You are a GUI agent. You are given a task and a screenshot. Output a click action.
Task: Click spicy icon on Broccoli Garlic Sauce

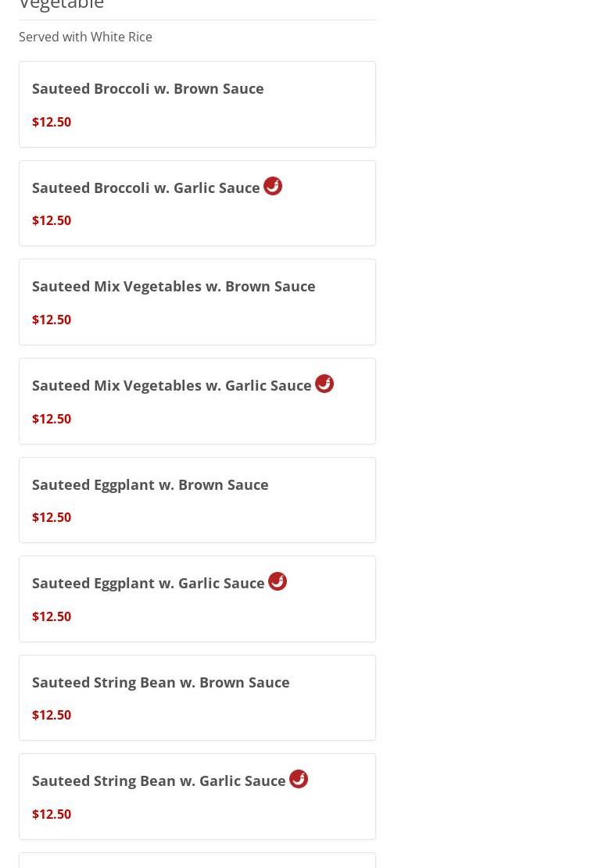[273, 186]
